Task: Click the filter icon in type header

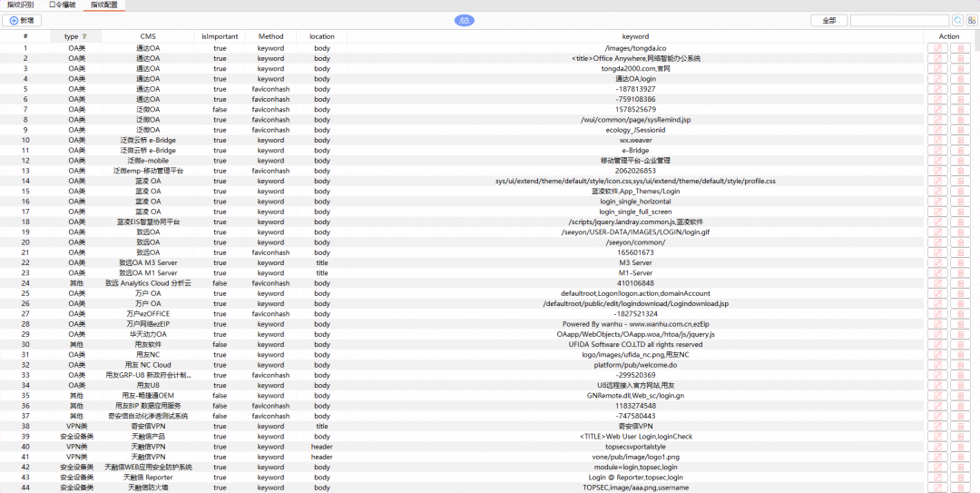Action: (84, 37)
